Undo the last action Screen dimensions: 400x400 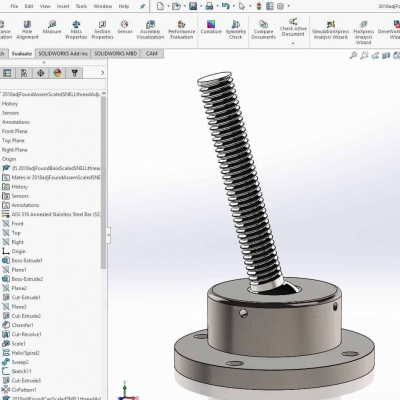226,6
